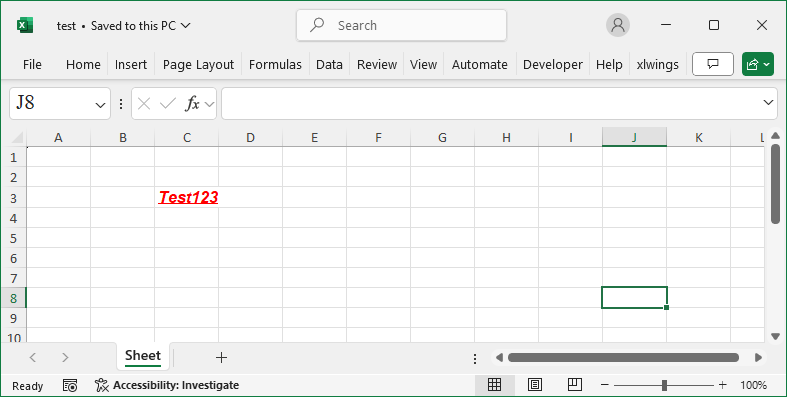Go to next sheet arrow
Screen dimensions: 787x397
65,357
